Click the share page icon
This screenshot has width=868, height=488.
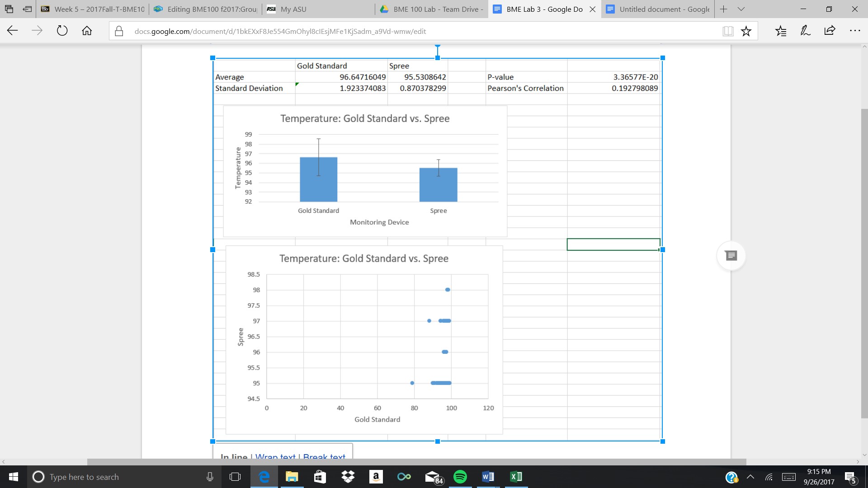pos(830,31)
